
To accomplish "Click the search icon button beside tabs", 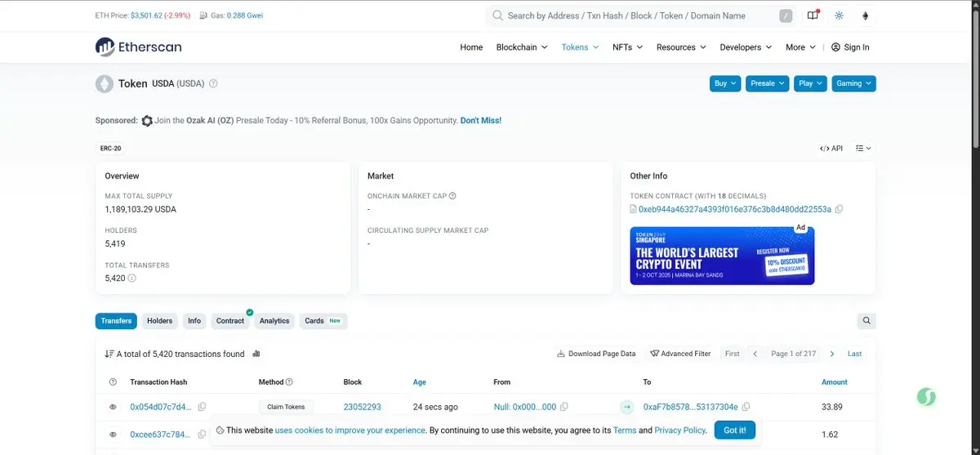I will point(866,321).
